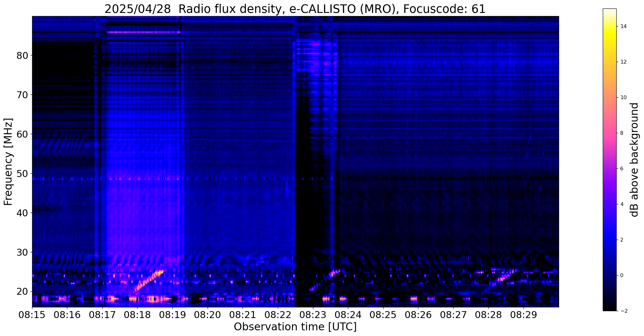Click the colorbar tick label 6
The width and height of the screenshot is (644, 336).
(621, 169)
